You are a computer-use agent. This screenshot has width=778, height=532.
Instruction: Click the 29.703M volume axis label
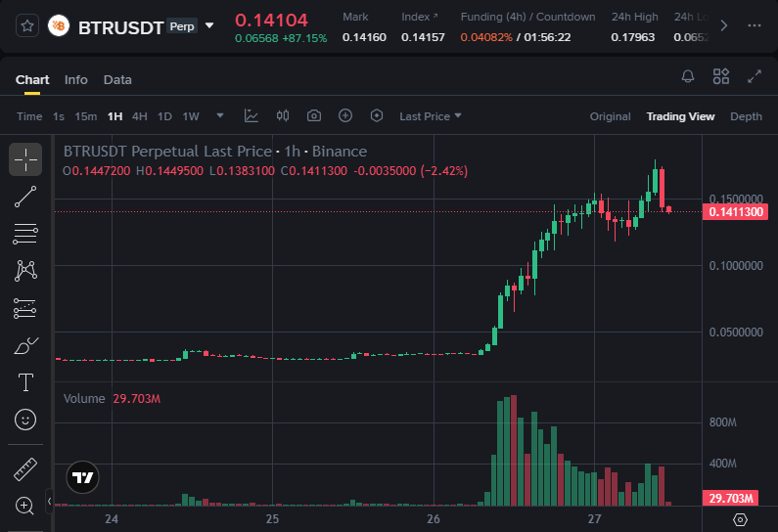coord(731,499)
